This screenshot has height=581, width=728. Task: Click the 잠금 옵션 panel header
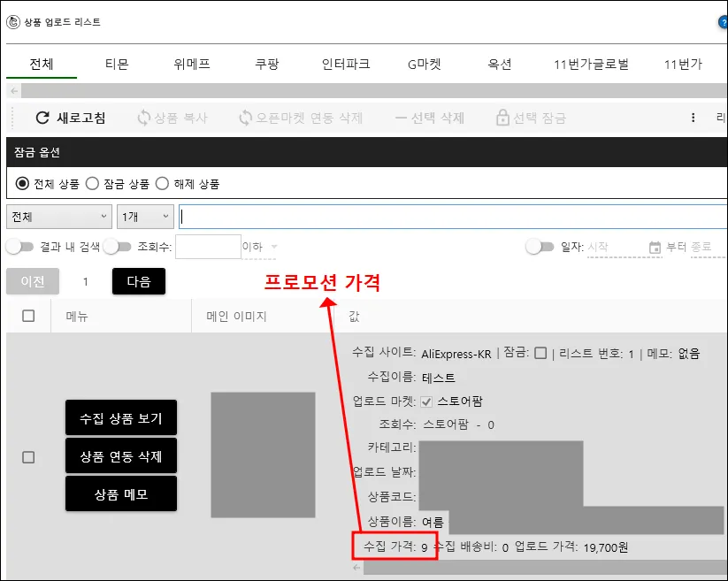367,152
